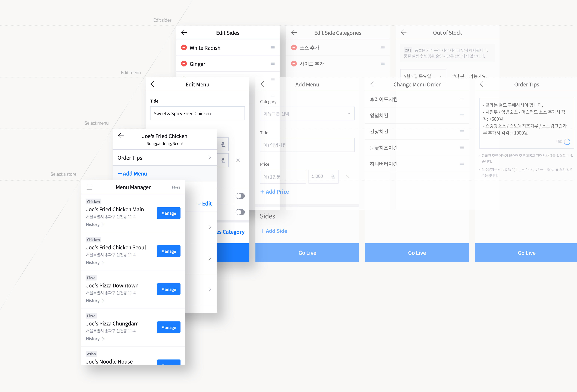Manage Joe's Pizza Downtown store

[x=169, y=289]
